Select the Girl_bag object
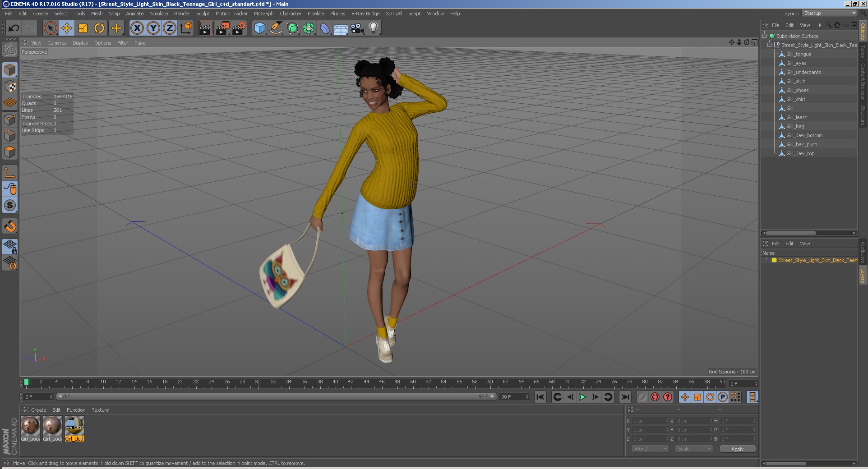 point(795,126)
